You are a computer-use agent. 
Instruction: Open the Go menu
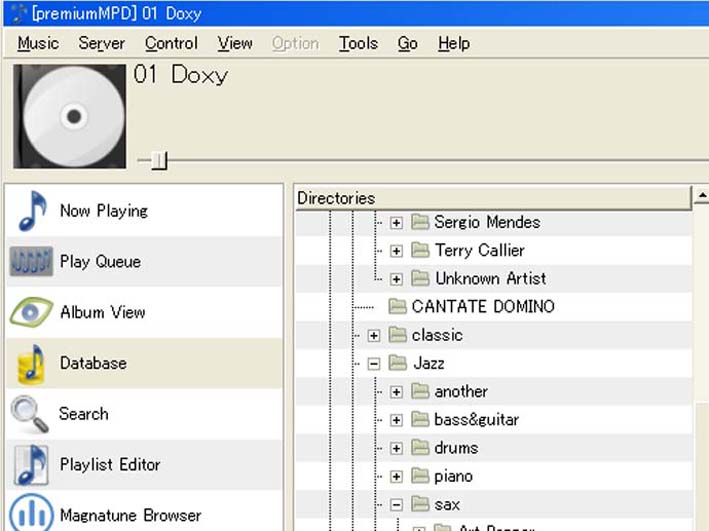(407, 43)
